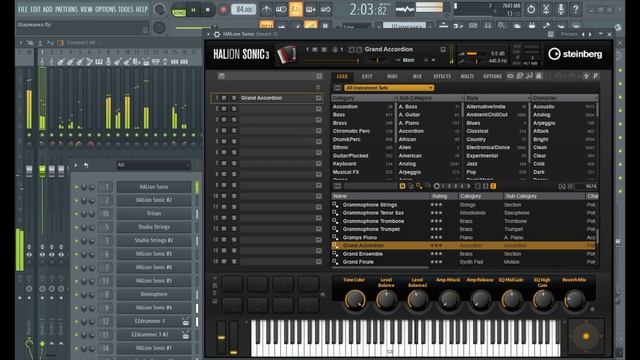Click the accordion instrument picture in HALion Sonic
Screen dimensions: 640x360
287,54
